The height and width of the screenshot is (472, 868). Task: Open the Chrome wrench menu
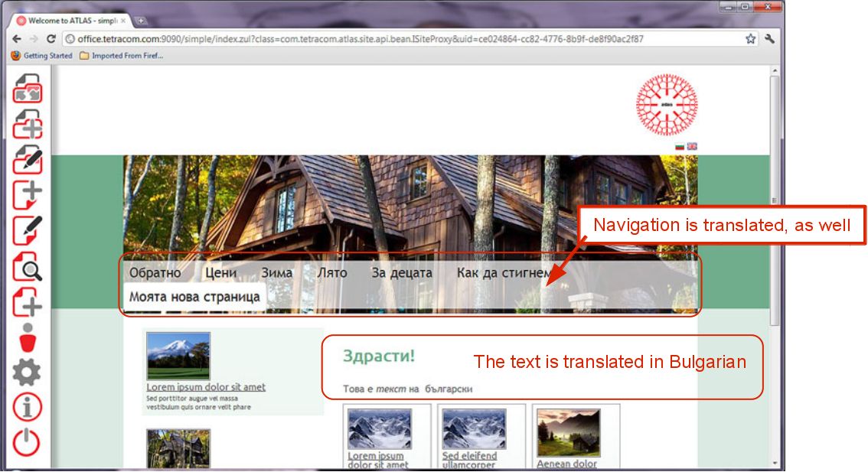769,39
